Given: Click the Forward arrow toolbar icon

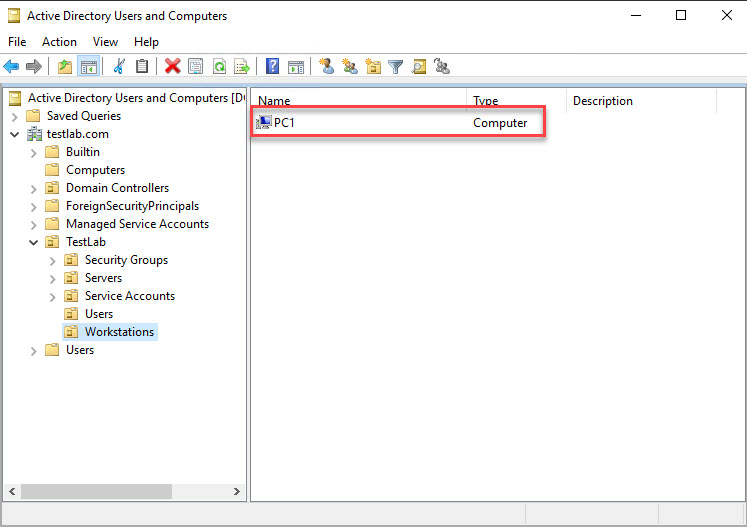Looking at the screenshot, I should point(34,66).
